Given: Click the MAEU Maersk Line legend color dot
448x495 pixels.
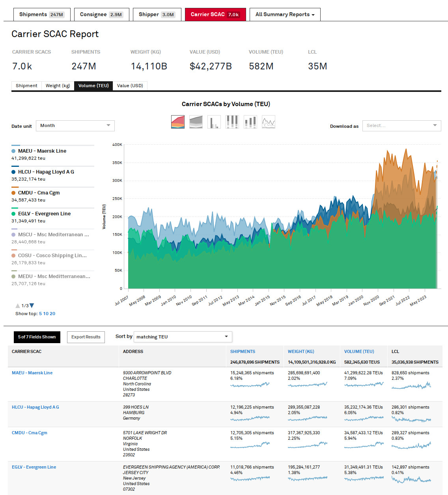Looking at the screenshot, I should click(x=14, y=151).
